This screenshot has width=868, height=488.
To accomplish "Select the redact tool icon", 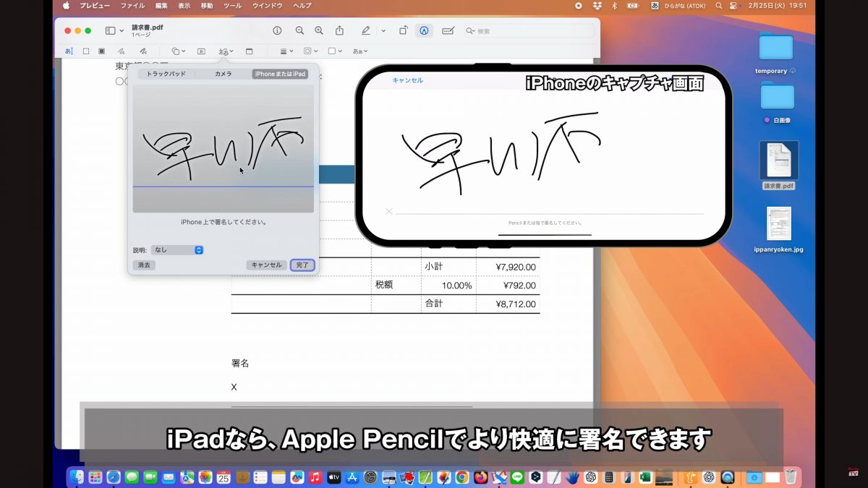I will point(102,51).
